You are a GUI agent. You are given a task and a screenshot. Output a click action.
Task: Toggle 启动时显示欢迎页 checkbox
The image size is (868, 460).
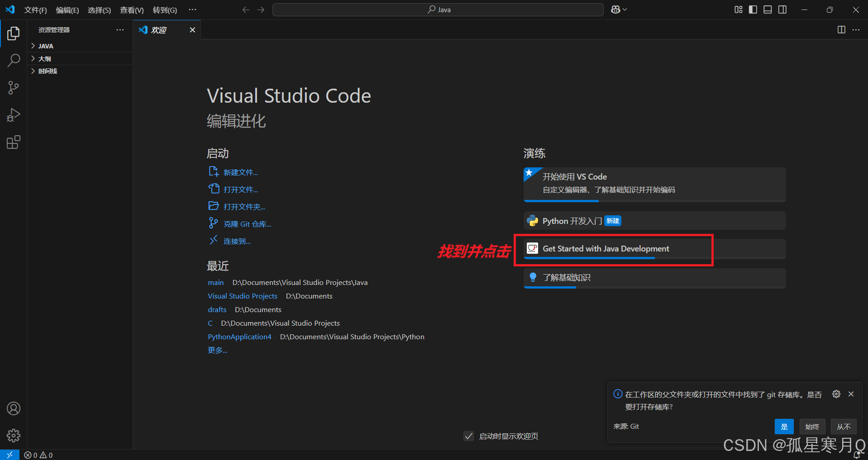(x=469, y=436)
